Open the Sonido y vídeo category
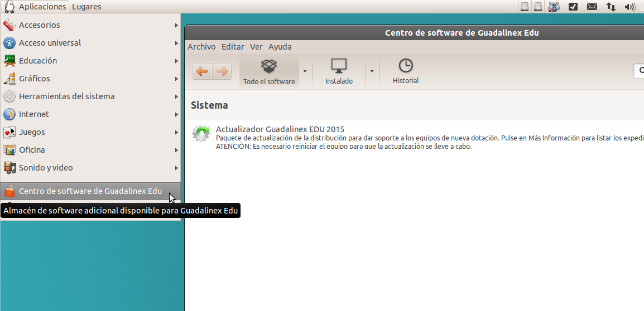The height and width of the screenshot is (311, 644). [x=90, y=168]
